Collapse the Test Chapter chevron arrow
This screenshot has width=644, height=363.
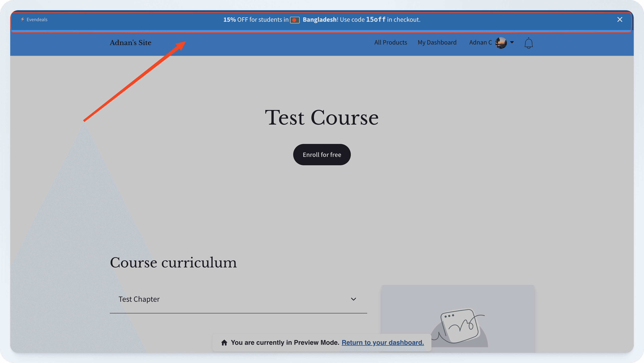[x=353, y=299]
